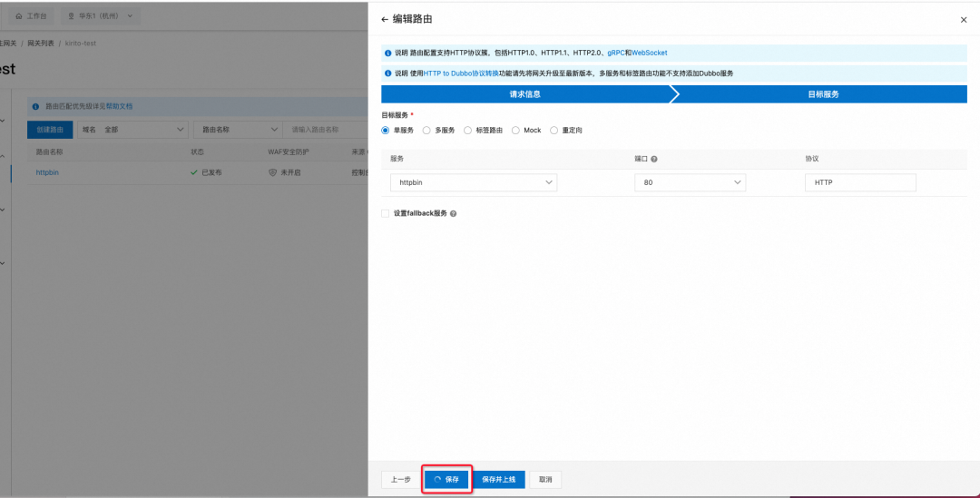Screen dimensions: 980x498
Task: Open the WebSocket link in the notice
Action: [650, 54]
